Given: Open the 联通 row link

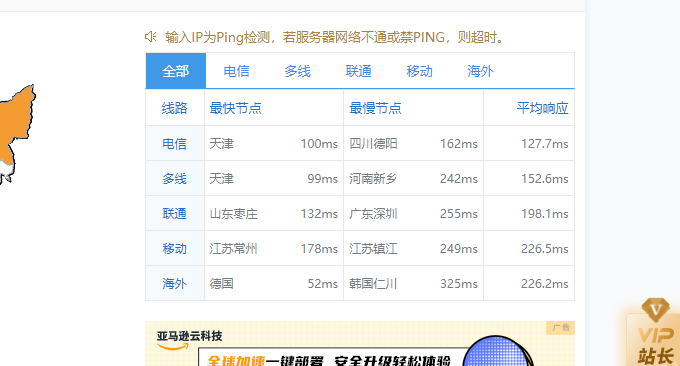Looking at the screenshot, I should [174, 213].
